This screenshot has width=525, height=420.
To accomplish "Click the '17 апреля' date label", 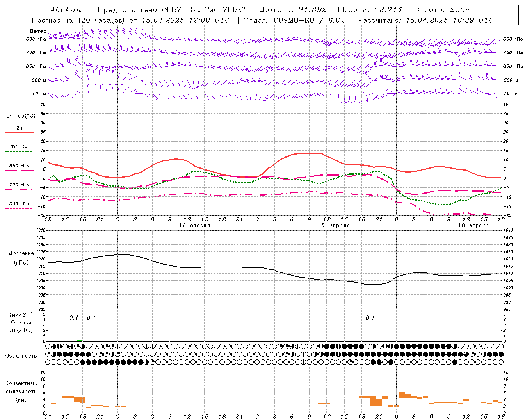I will coord(334,226).
